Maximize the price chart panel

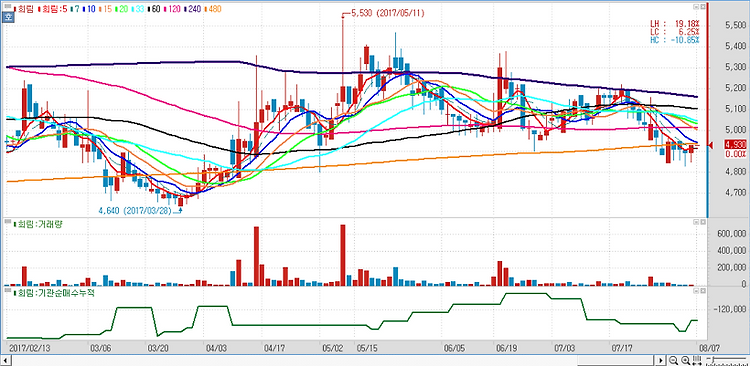point(703,7)
